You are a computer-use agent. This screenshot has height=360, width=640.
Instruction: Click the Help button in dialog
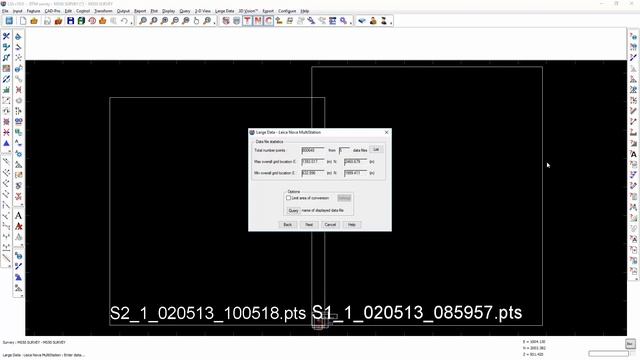pyautogui.click(x=351, y=225)
